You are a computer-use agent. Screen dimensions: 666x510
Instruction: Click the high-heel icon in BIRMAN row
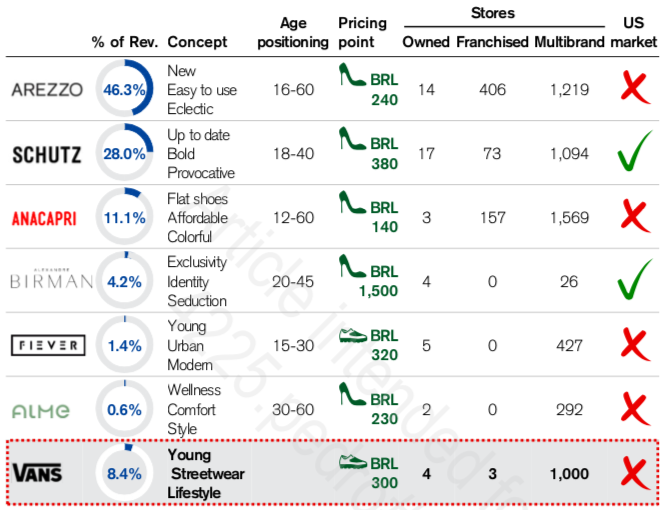tap(352, 266)
